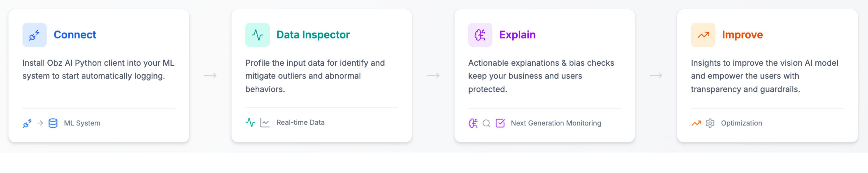Click the orange trending arrow icon beside Improve
Image resolution: width=868 pixels, height=173 pixels.
703,35
